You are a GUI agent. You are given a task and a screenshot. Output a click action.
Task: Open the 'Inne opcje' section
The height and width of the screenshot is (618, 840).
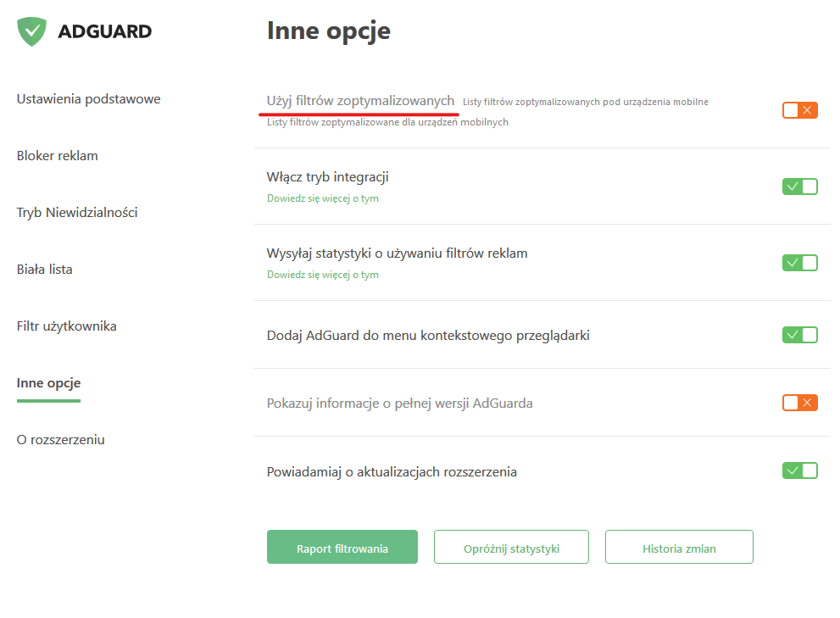[48, 382]
